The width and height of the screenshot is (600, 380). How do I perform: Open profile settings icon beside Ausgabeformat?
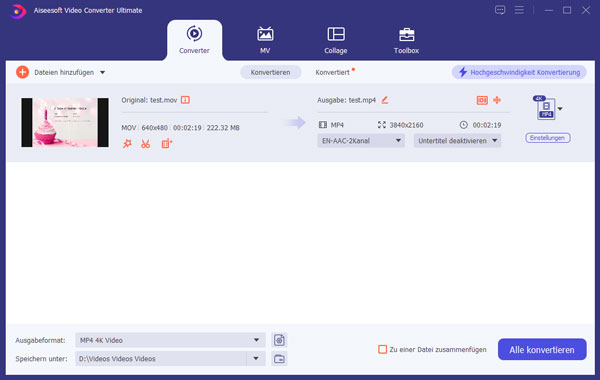pyautogui.click(x=279, y=340)
